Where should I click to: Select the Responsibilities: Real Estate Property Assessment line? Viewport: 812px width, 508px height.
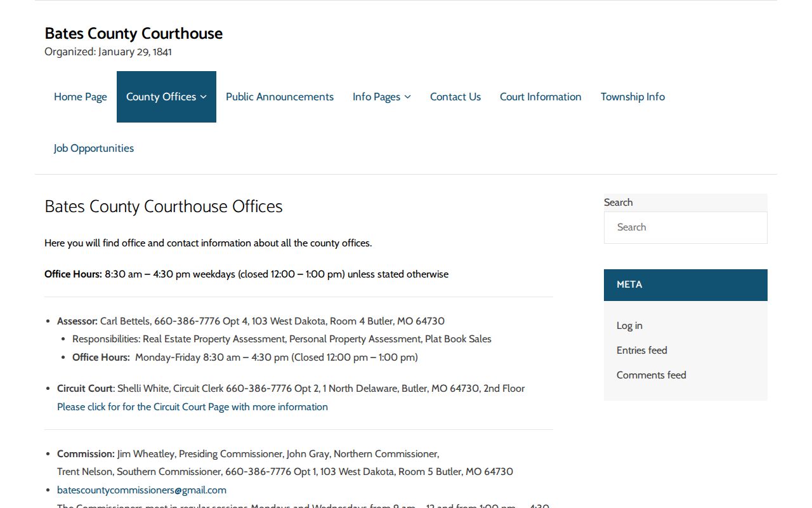(282, 339)
